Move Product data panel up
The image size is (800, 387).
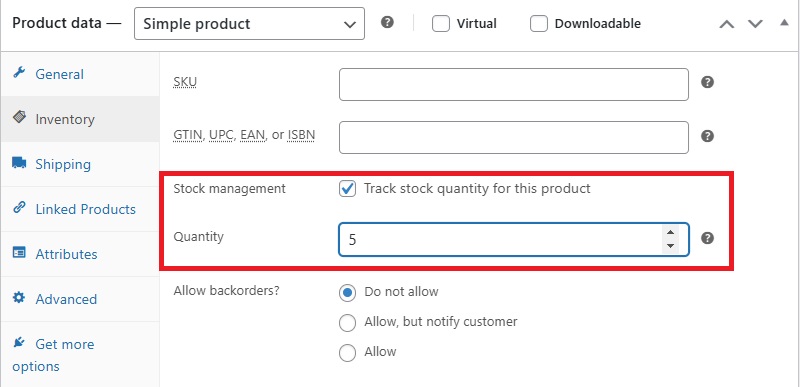(727, 24)
